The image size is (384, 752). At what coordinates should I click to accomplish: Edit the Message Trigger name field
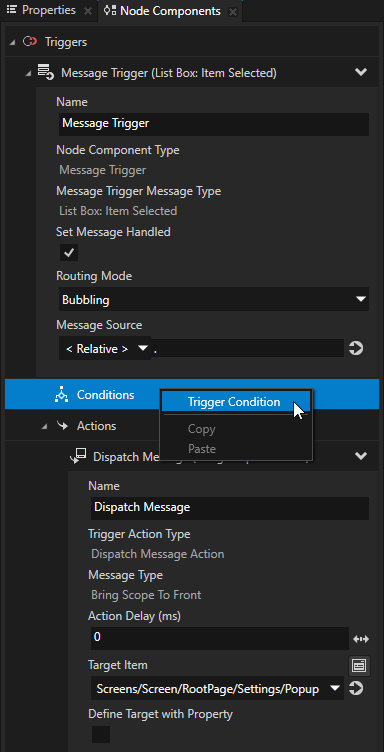coord(214,124)
